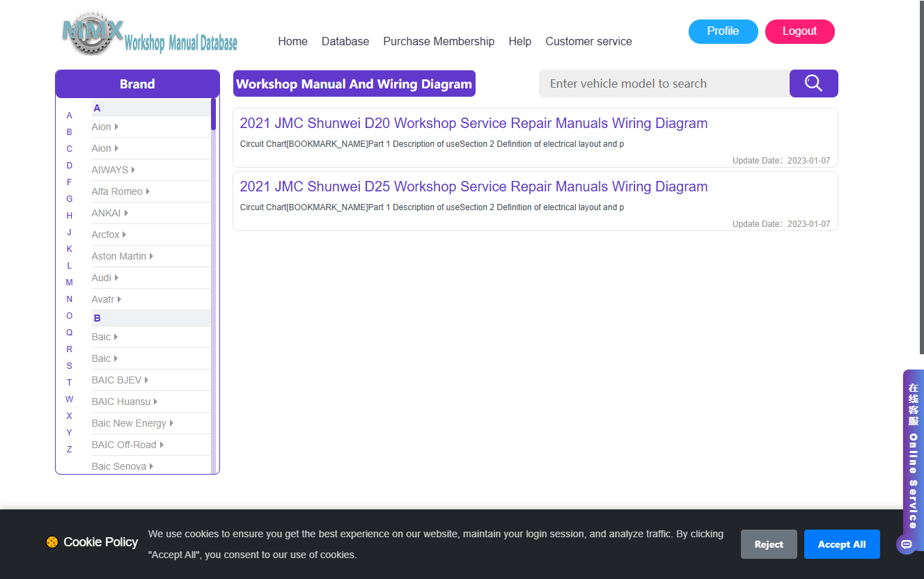Open the online chat bubble icon
This screenshot has width=924, height=579.
coord(906,544)
